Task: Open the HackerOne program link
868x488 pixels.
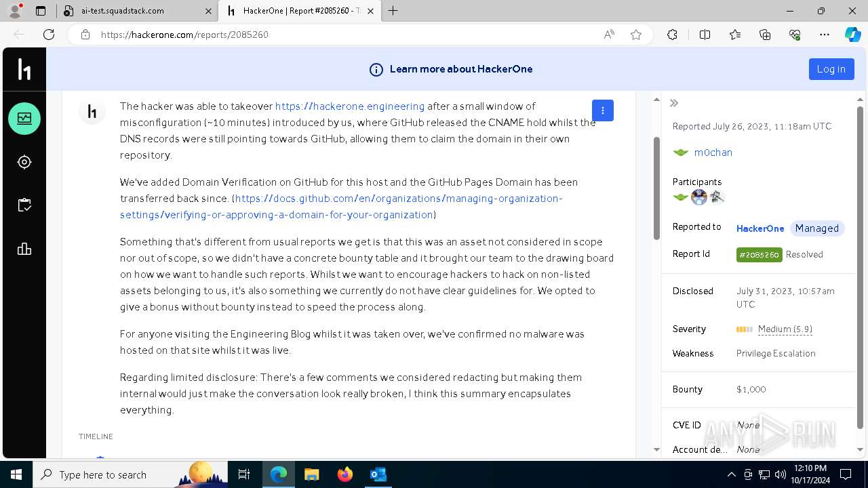Action: click(x=760, y=228)
